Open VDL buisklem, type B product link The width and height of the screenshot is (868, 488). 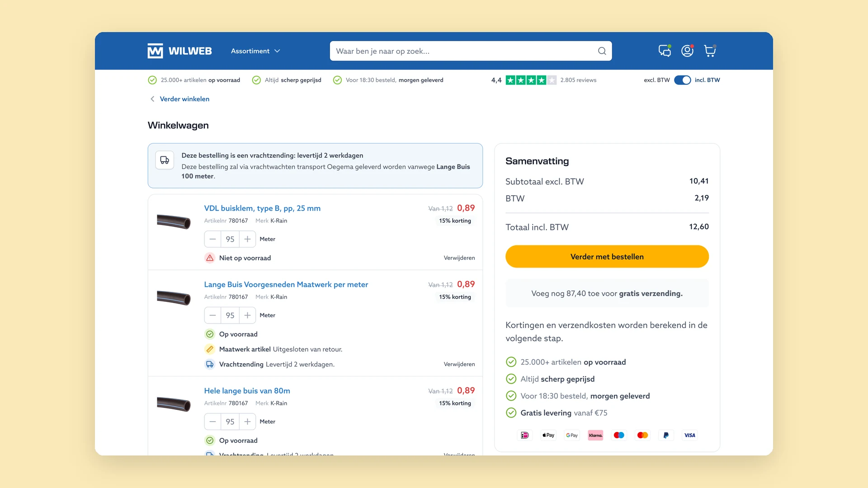(x=262, y=208)
